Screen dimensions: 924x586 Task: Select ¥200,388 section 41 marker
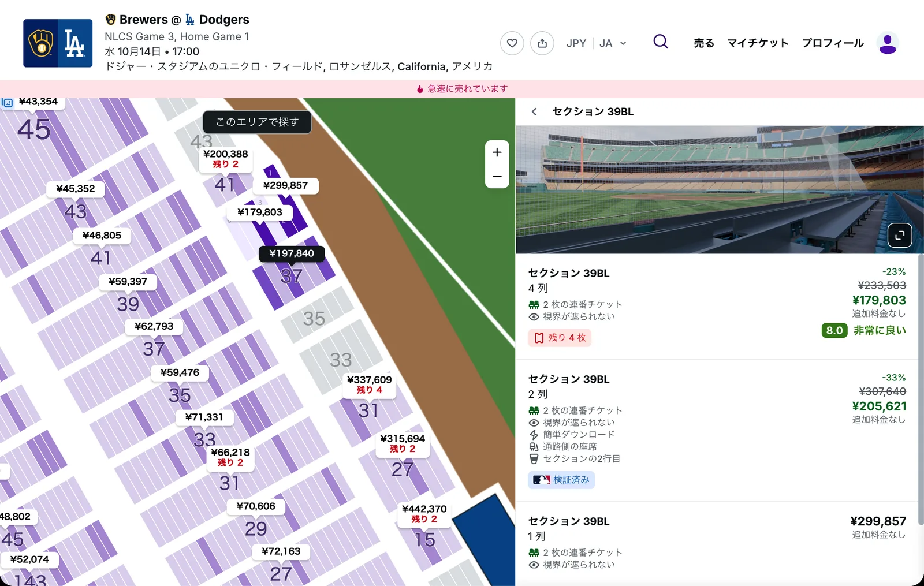click(225, 159)
